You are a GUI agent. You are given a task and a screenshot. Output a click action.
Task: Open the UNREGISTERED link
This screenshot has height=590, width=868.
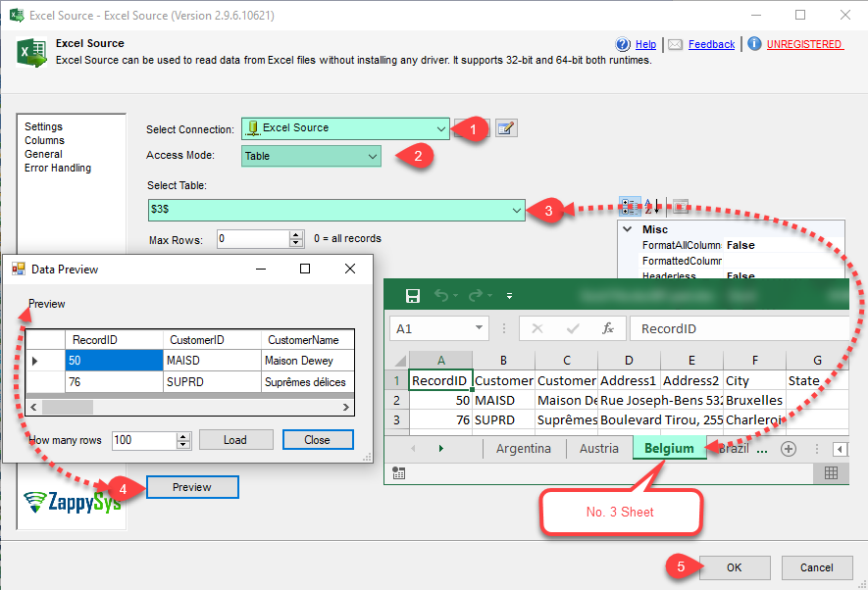coord(803,44)
